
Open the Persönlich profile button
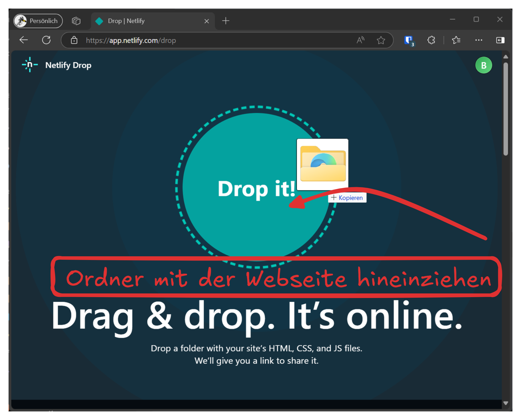click(x=38, y=21)
